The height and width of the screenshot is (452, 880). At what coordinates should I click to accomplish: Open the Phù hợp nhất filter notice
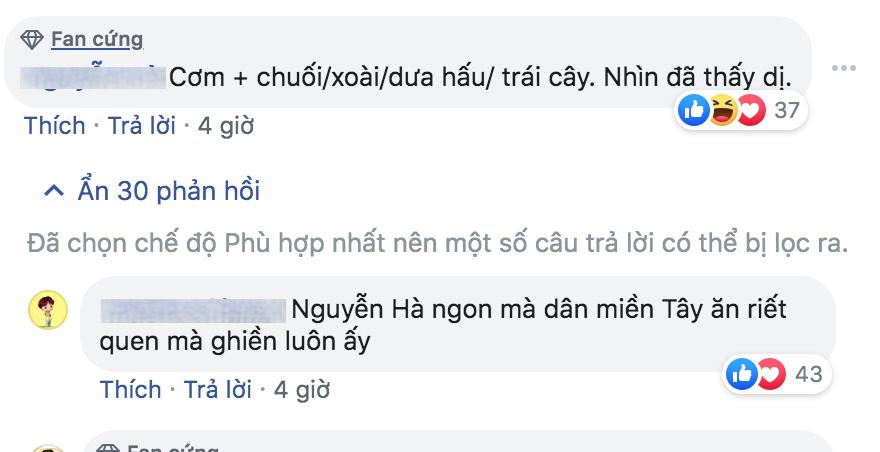coord(437,244)
